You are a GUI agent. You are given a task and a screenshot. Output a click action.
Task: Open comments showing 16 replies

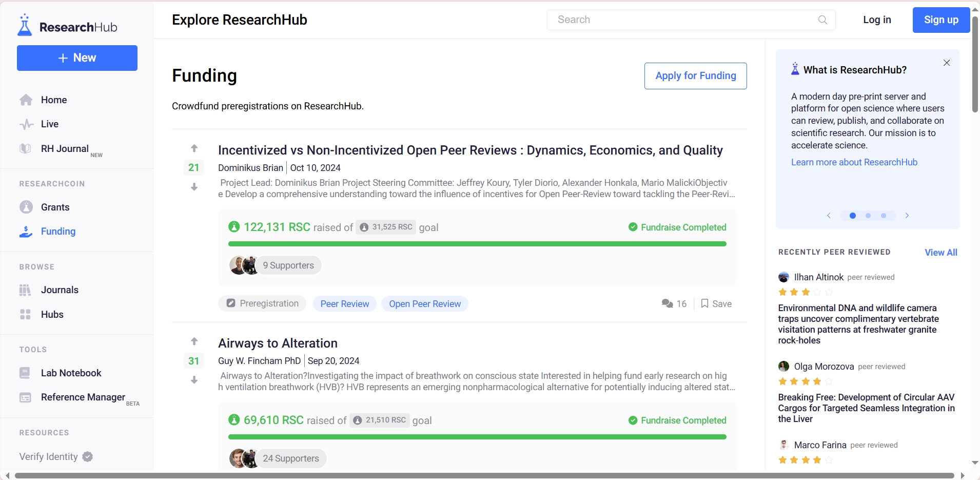[674, 304]
